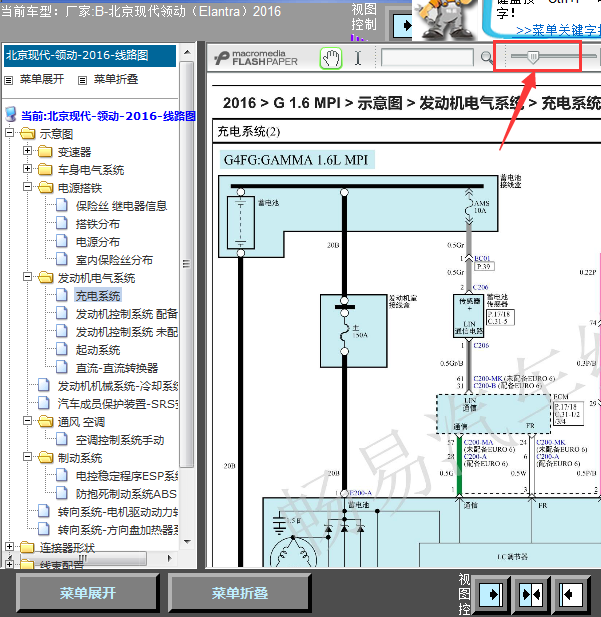This screenshot has width=601, height=617.
Task: Open the 菜单关键字 link at top right
Action: pyautogui.click(x=558, y=30)
